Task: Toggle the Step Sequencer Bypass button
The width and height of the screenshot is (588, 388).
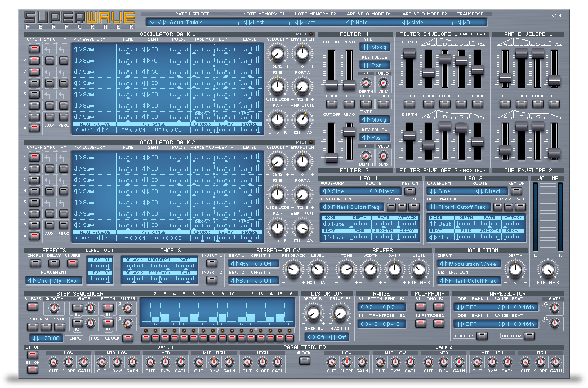Action: (x=33, y=307)
